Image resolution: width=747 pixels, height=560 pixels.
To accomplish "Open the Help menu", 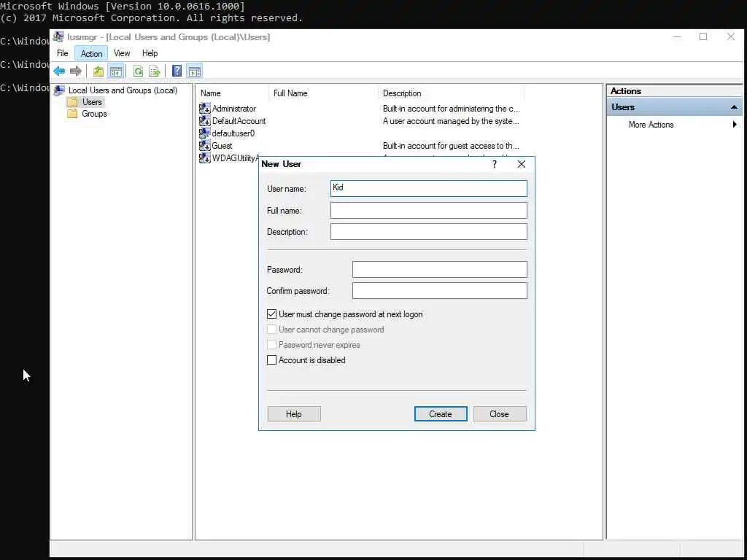I will click(150, 53).
